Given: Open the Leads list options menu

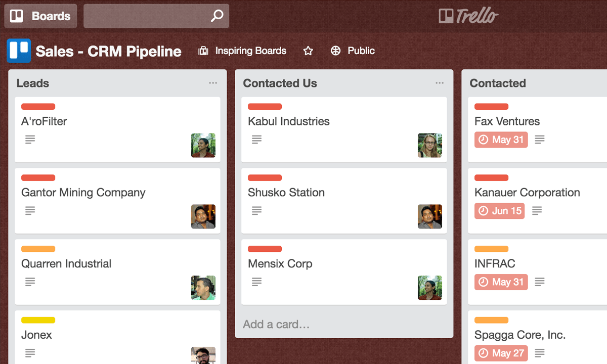Looking at the screenshot, I should click(213, 83).
